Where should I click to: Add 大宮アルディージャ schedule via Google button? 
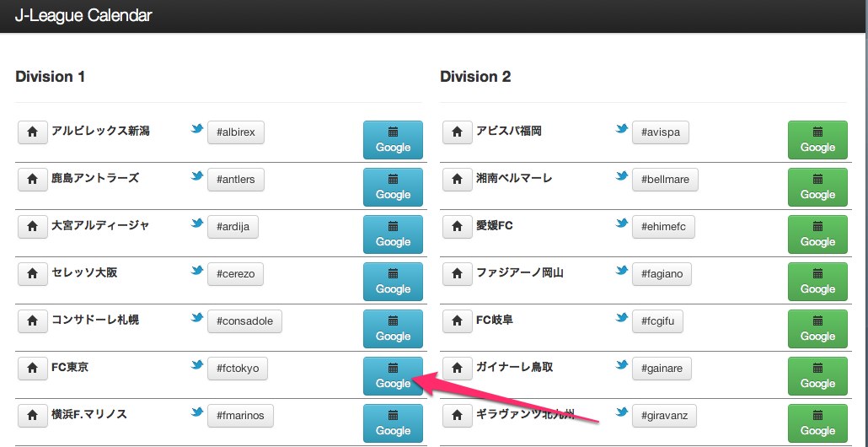(393, 234)
